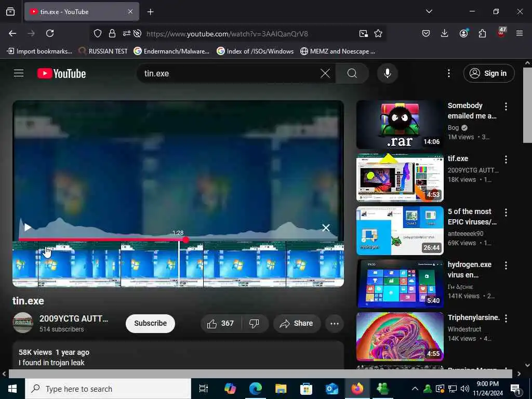Select the last thumbnail in preview filmstrip
The height and width of the screenshot is (399, 532).
315,264
